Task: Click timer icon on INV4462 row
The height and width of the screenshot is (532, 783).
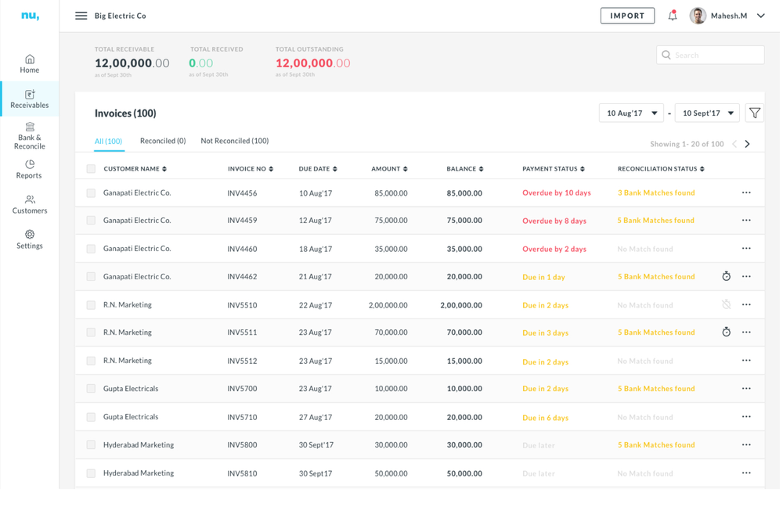Action: point(726,276)
